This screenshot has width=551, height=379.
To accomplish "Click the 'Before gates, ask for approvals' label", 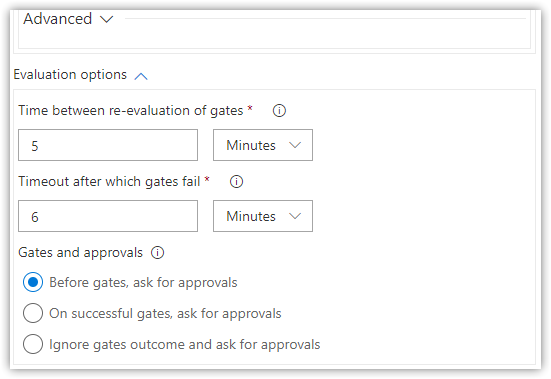I will pyautogui.click(x=143, y=282).
